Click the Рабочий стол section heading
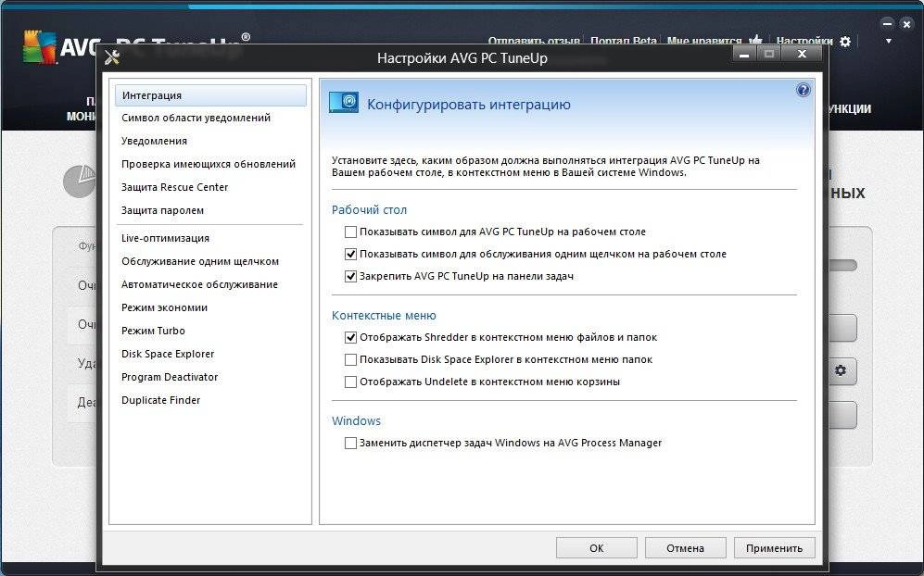The image size is (924, 576). (369, 209)
